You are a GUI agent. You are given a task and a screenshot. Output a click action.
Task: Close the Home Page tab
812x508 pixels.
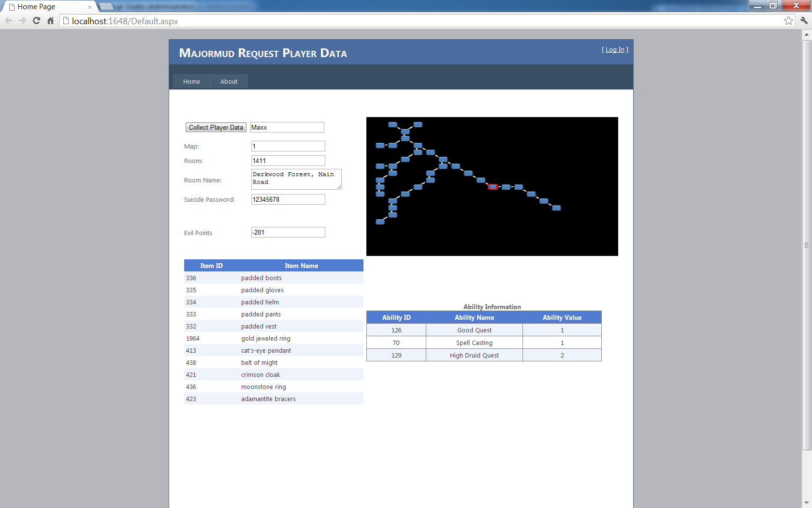pos(89,7)
